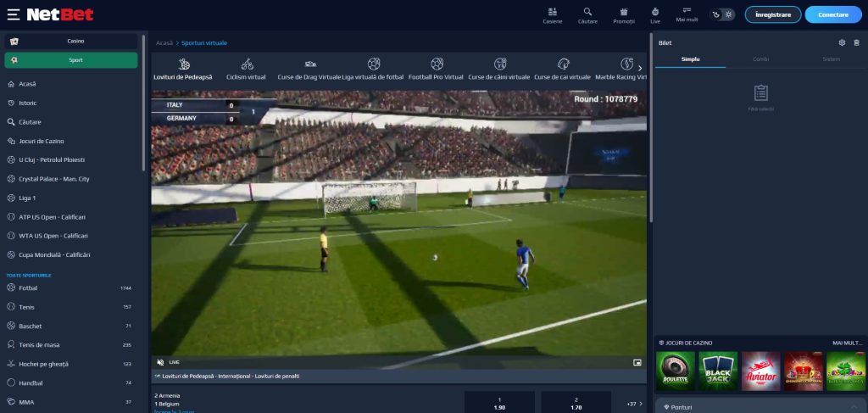Viewport: 868px width, 413px height.
Task: Open Roulette casino game thumbnail
Action: [675, 371]
